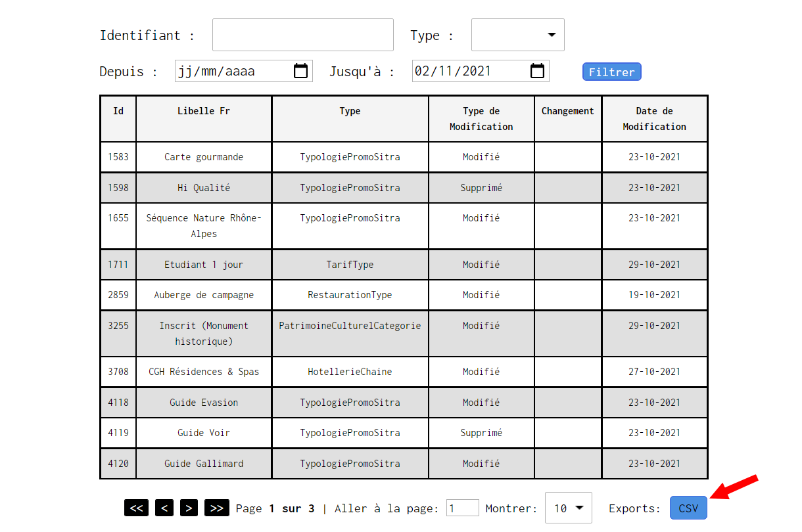Sort by the Id column header
The image size is (802, 532).
118,111
